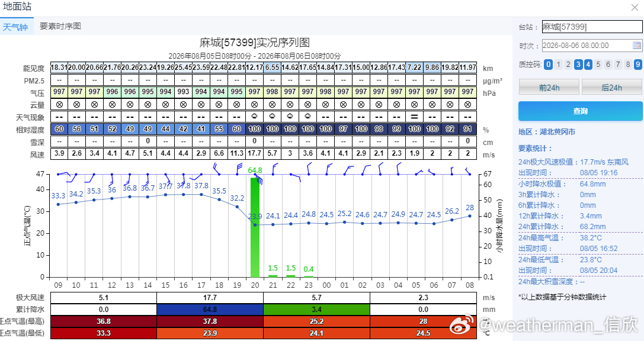Toggle quality control code 1

click(x=558, y=65)
